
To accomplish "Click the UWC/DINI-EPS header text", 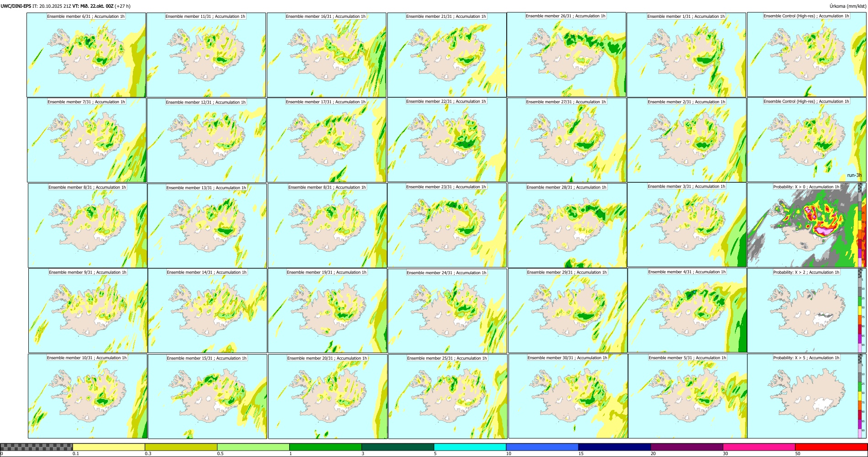I will coord(16,6).
